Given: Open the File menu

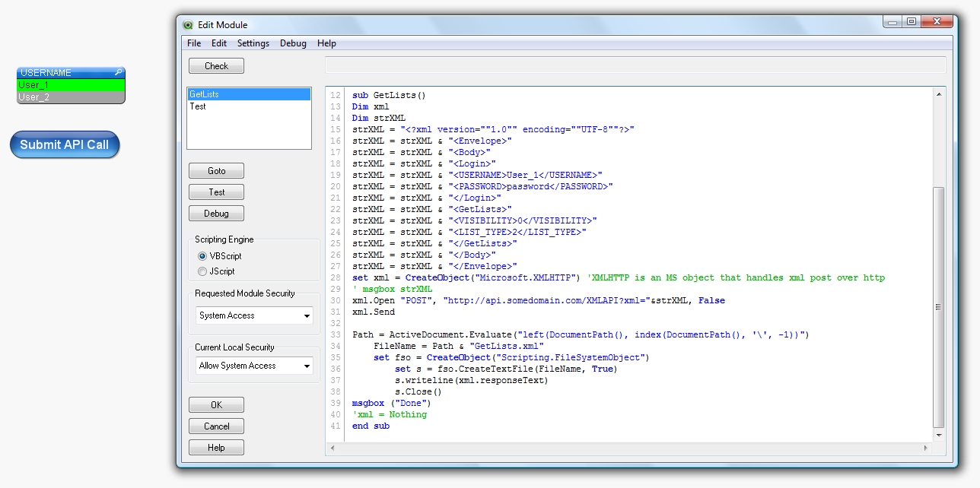Looking at the screenshot, I should 194,43.
